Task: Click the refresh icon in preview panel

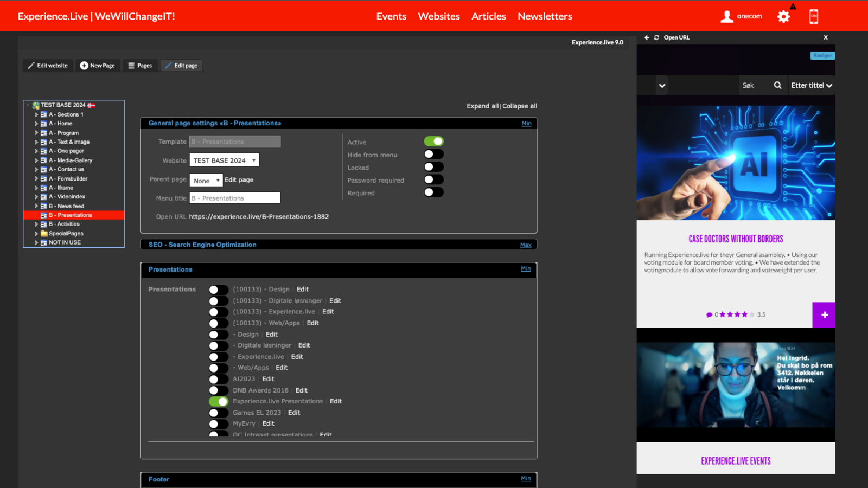Action: click(x=656, y=37)
